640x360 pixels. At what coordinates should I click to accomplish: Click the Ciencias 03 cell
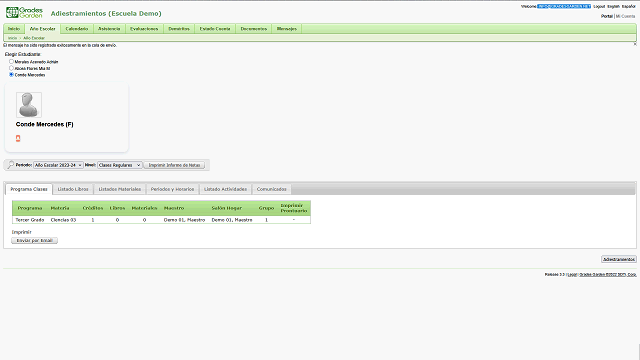63,220
